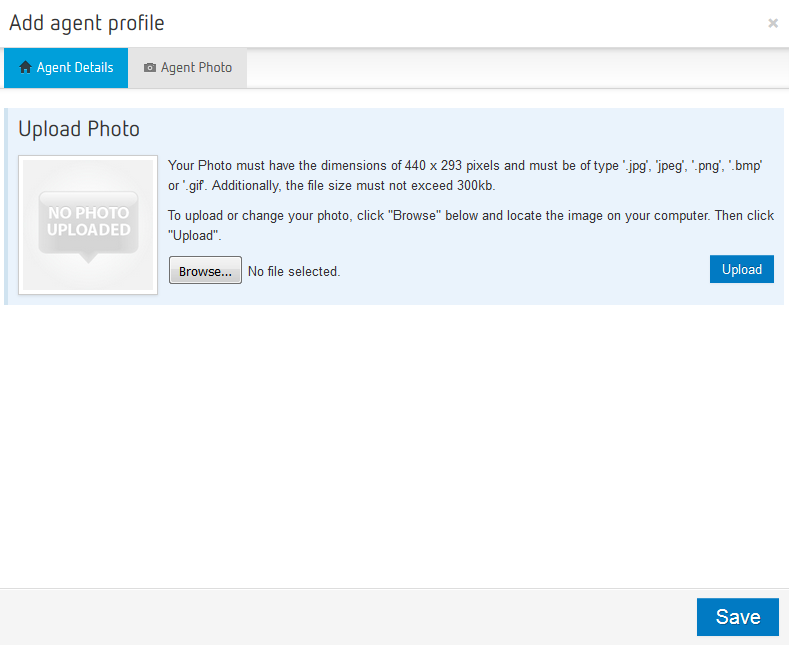
Task: Click the gray footer bar left of Save
Action: point(340,617)
